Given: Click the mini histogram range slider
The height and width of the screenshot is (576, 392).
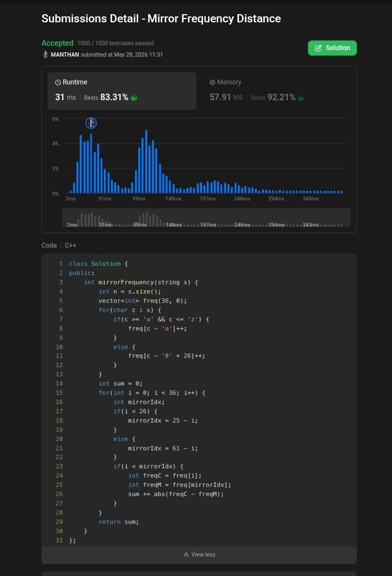Looking at the screenshot, I should 206,217.
